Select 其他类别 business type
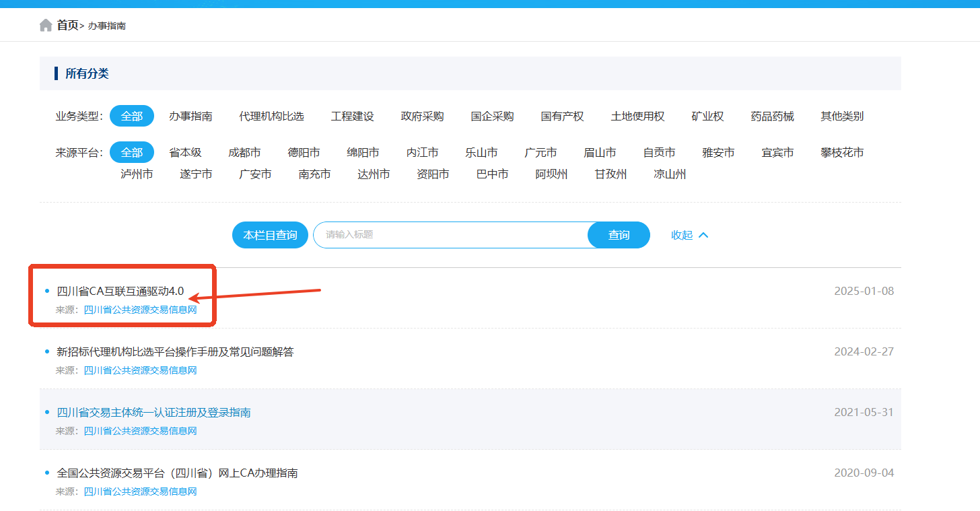Image resolution: width=980 pixels, height=511 pixels. 842,116
